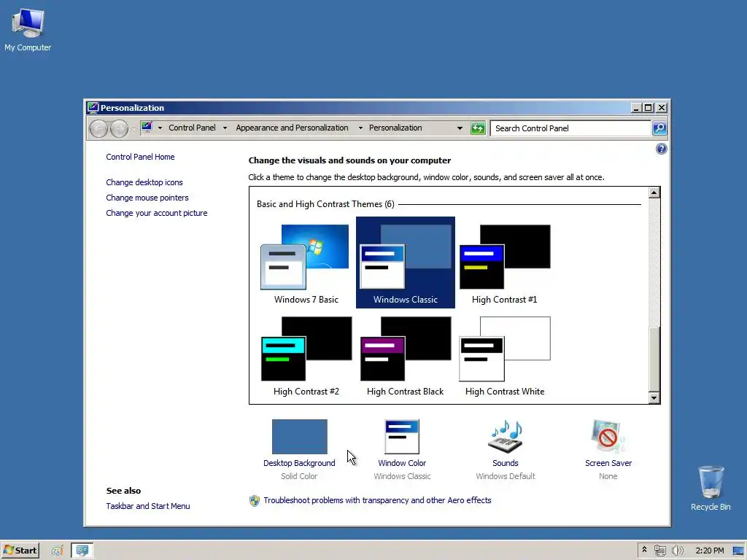Image resolution: width=747 pixels, height=560 pixels.
Task: Click the Personalization title bar window icon
Action: point(93,108)
